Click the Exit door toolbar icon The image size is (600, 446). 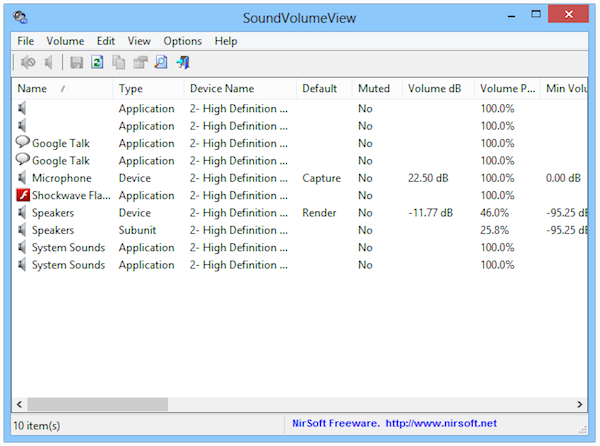pyautogui.click(x=183, y=62)
